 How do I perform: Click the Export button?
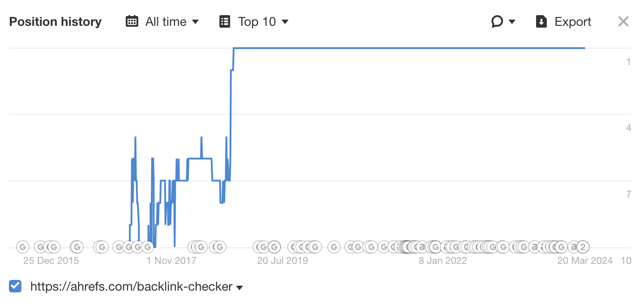point(573,21)
